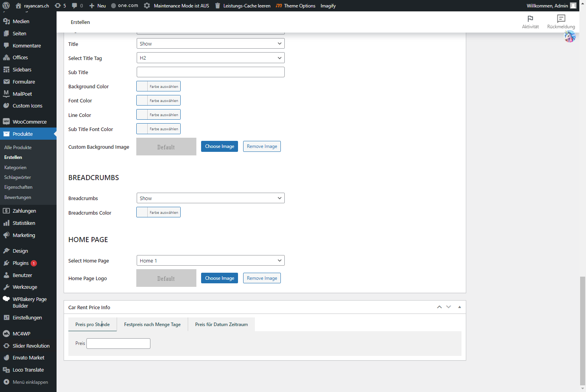Click the Preis input field
The width and height of the screenshot is (586, 392).
coord(118,343)
